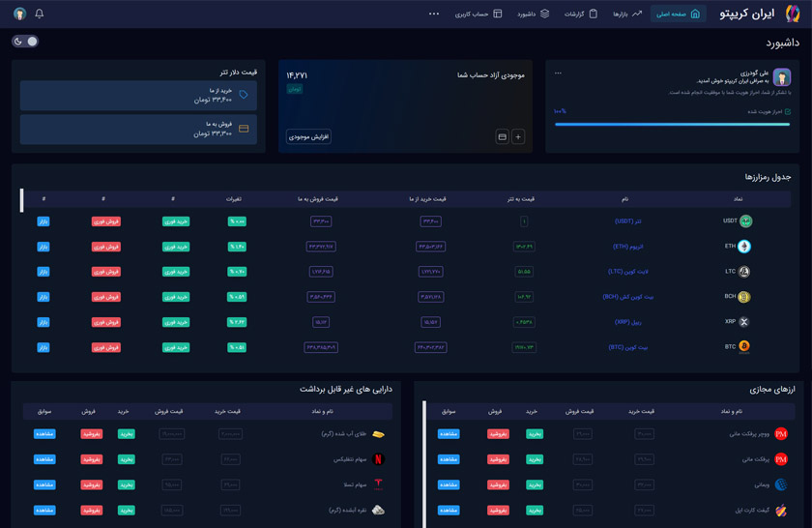Click the افزایش موجودی button
This screenshot has width=812, height=528.
point(308,137)
